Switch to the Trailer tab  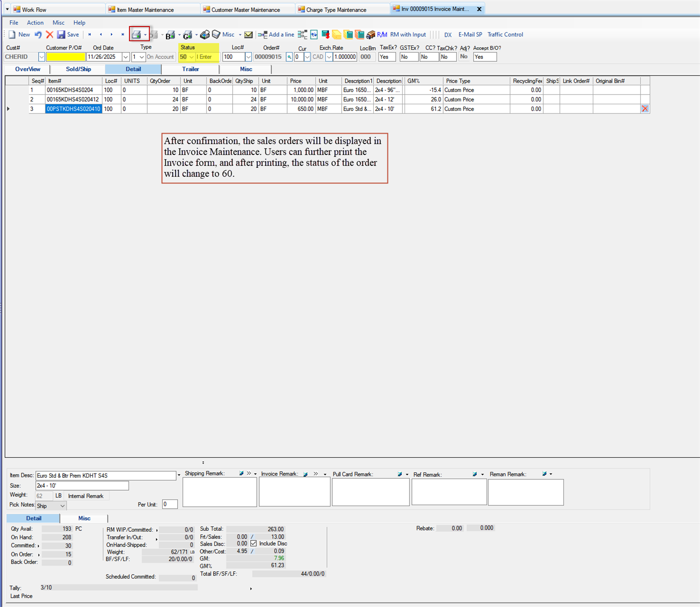pos(191,69)
